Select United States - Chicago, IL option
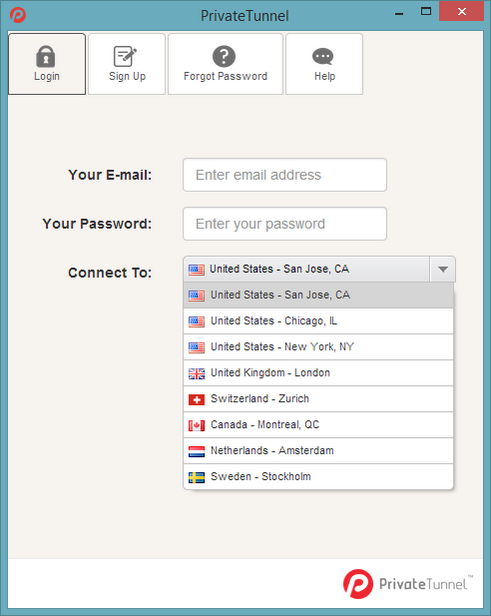Image resolution: width=491 pixels, height=616 pixels. pyautogui.click(x=318, y=321)
